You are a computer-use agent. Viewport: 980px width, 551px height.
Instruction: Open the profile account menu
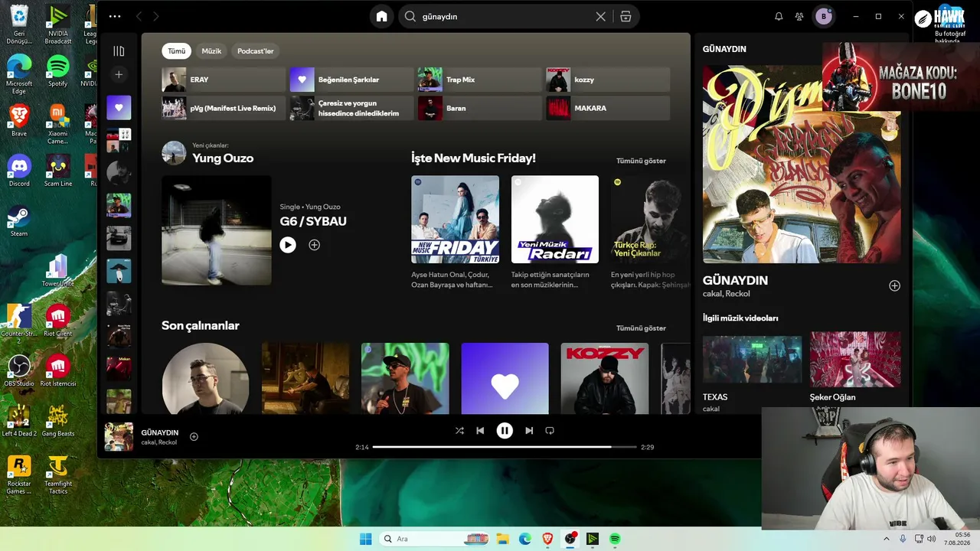tap(824, 16)
